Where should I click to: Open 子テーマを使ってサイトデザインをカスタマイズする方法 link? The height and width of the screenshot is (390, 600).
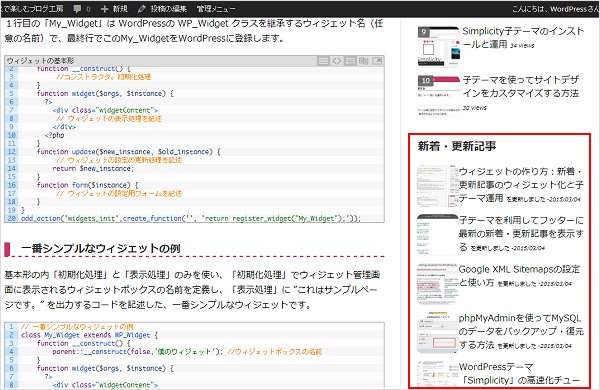coord(521,86)
